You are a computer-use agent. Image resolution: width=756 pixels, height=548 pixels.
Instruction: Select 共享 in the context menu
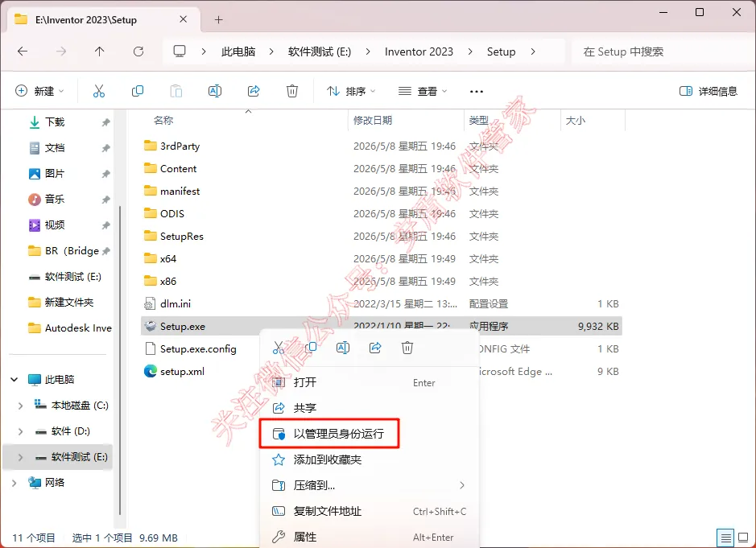[x=370, y=408]
